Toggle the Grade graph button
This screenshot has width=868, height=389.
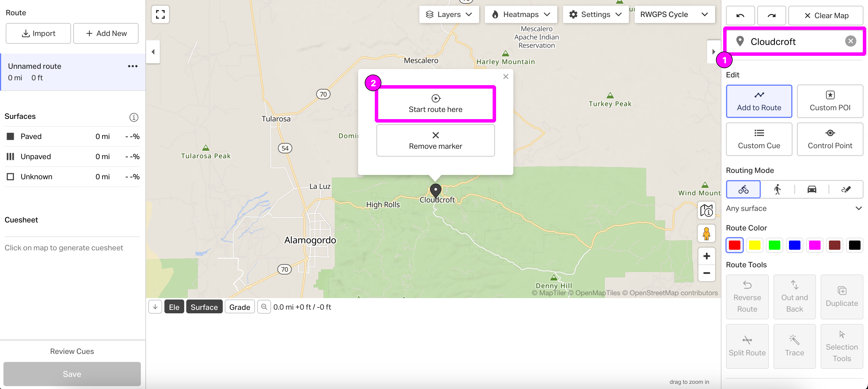(x=240, y=307)
